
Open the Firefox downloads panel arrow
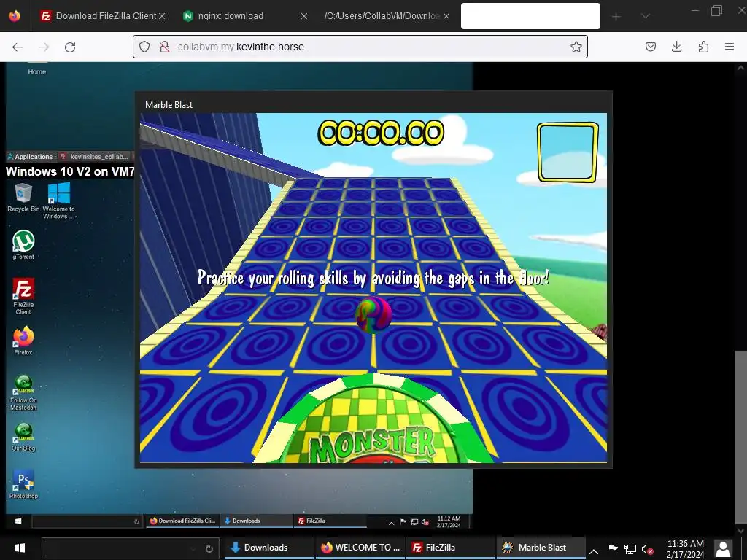676,47
